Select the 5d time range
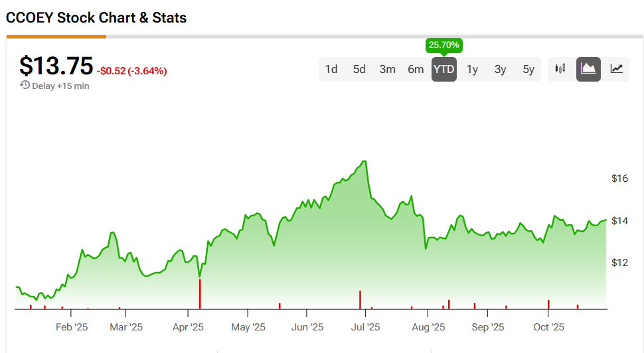 point(359,69)
